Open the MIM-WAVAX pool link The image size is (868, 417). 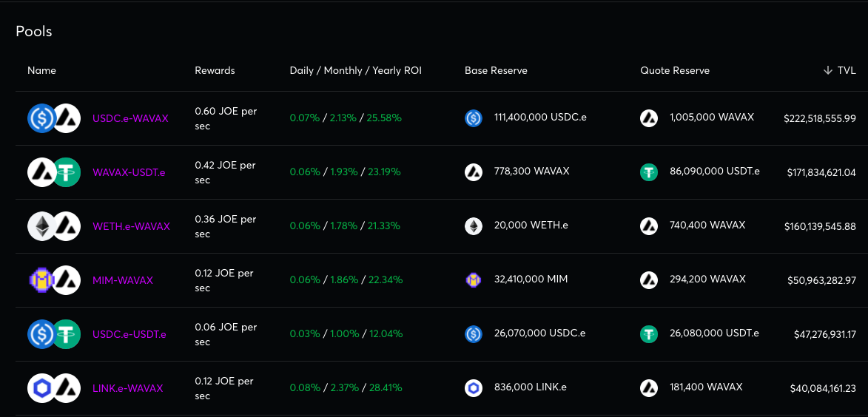click(122, 280)
